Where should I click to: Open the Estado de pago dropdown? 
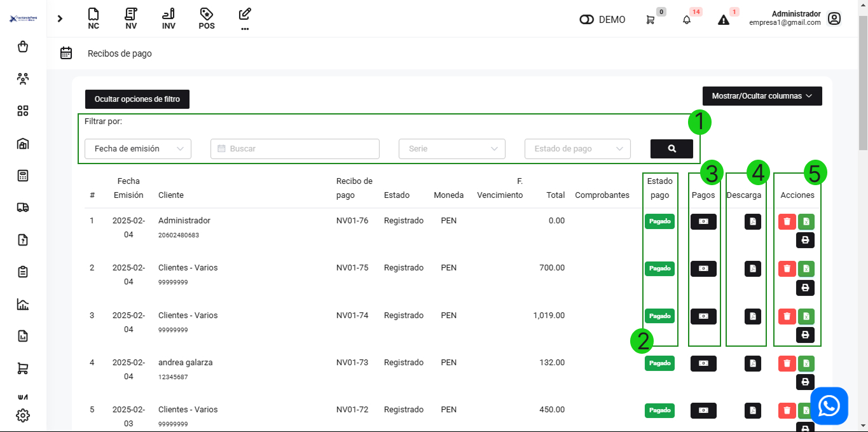coord(577,149)
